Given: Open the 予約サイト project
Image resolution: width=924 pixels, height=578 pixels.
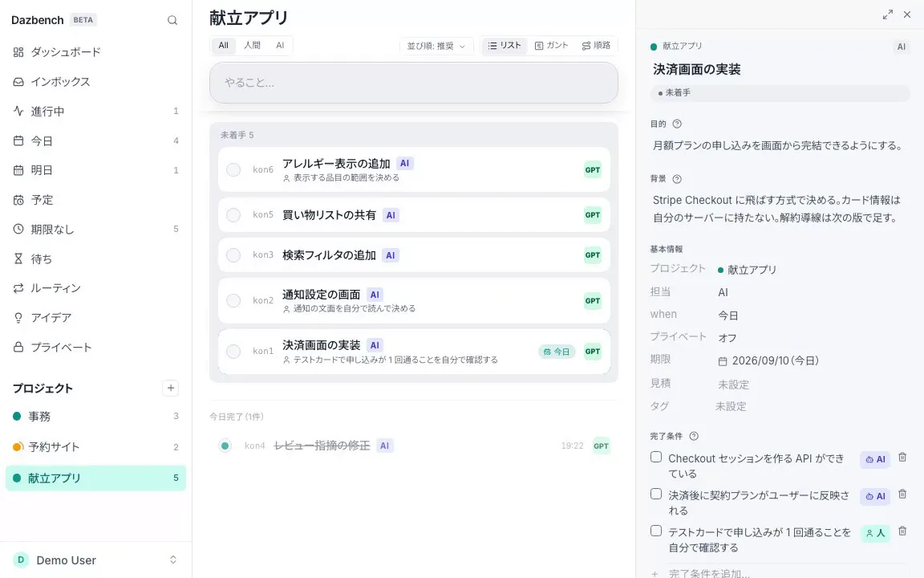Looking at the screenshot, I should 95,447.
